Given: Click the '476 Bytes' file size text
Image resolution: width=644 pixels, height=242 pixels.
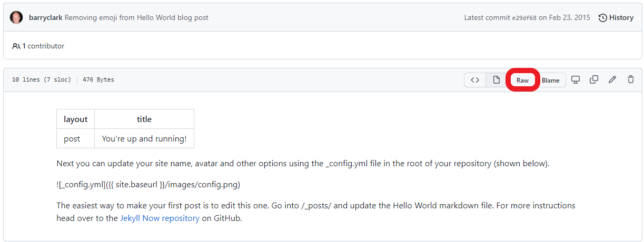Looking at the screenshot, I should point(98,80).
